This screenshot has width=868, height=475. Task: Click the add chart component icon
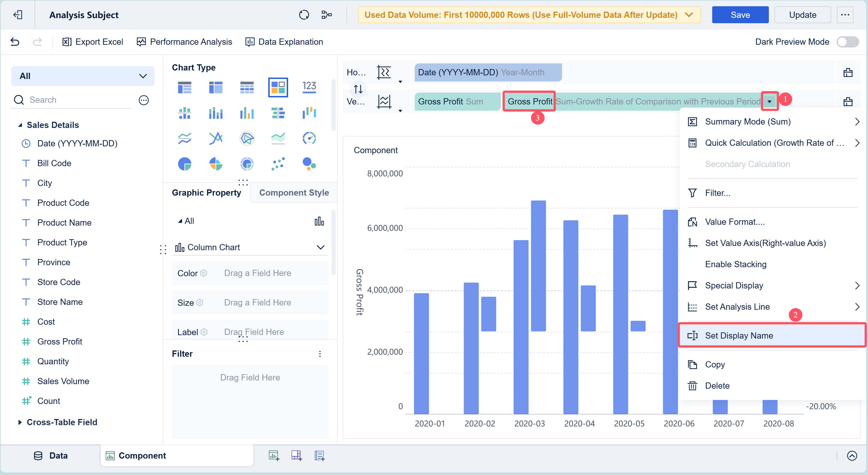[x=274, y=455]
